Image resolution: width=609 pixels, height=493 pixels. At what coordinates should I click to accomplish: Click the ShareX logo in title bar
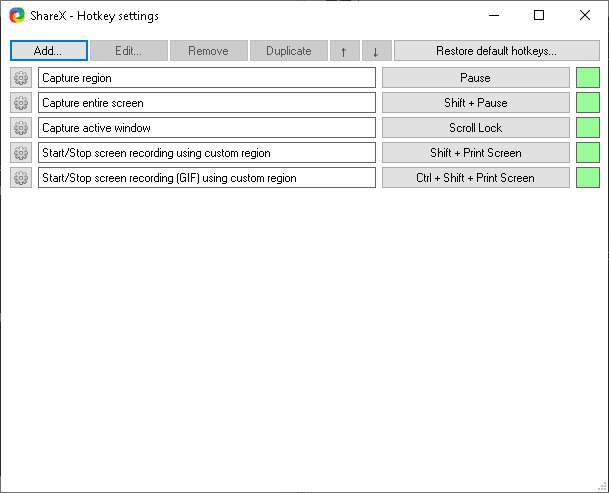(18, 16)
